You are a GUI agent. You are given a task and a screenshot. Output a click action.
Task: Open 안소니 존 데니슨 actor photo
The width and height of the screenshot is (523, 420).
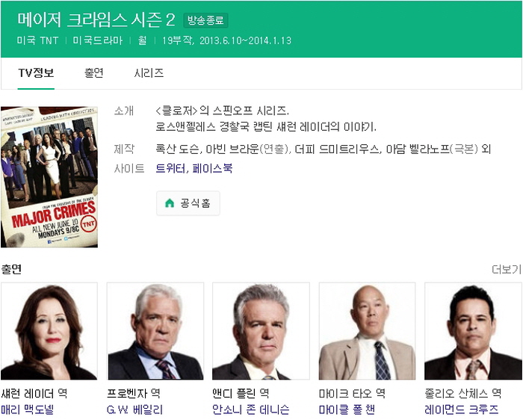point(261,331)
